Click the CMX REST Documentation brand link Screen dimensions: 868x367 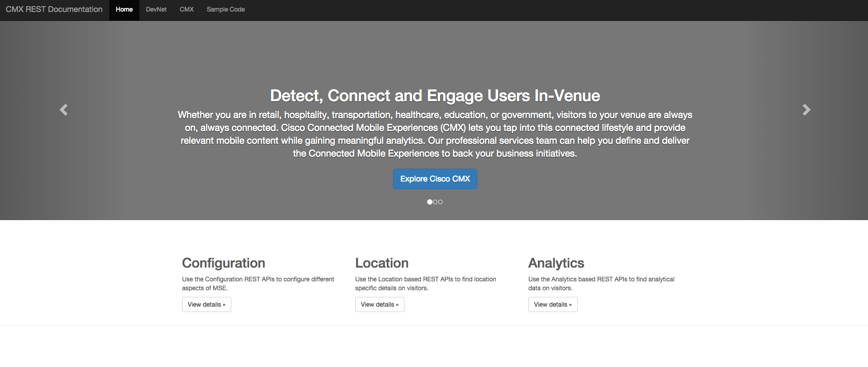point(54,9)
